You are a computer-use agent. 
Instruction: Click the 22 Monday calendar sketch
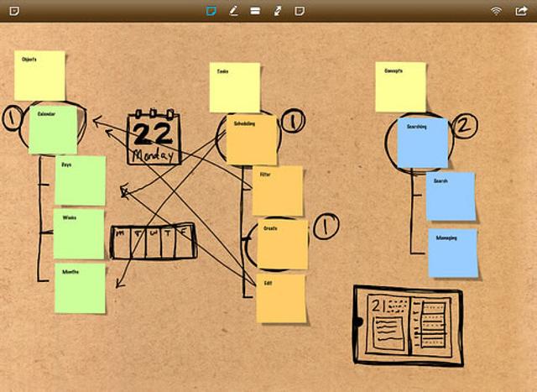click(x=154, y=137)
